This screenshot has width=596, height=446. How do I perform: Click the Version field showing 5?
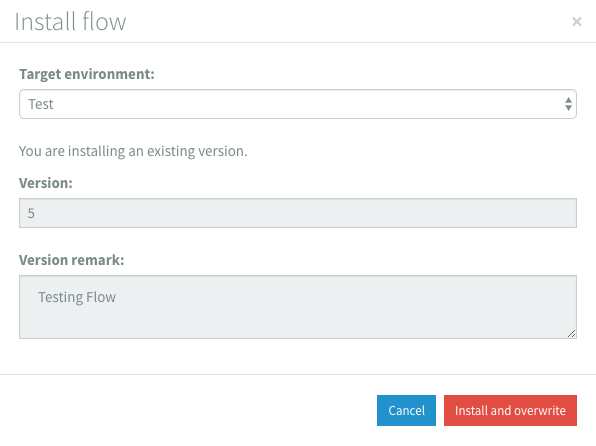[x=298, y=213]
